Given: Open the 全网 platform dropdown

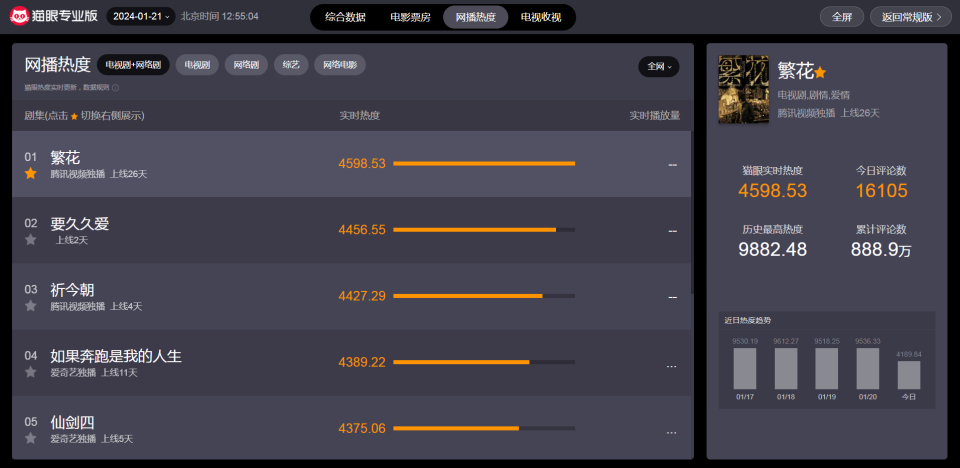Looking at the screenshot, I should point(659,66).
